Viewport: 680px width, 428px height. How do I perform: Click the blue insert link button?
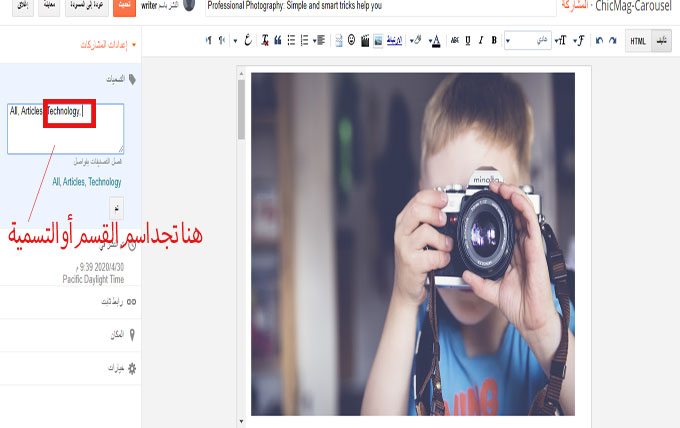click(x=394, y=40)
